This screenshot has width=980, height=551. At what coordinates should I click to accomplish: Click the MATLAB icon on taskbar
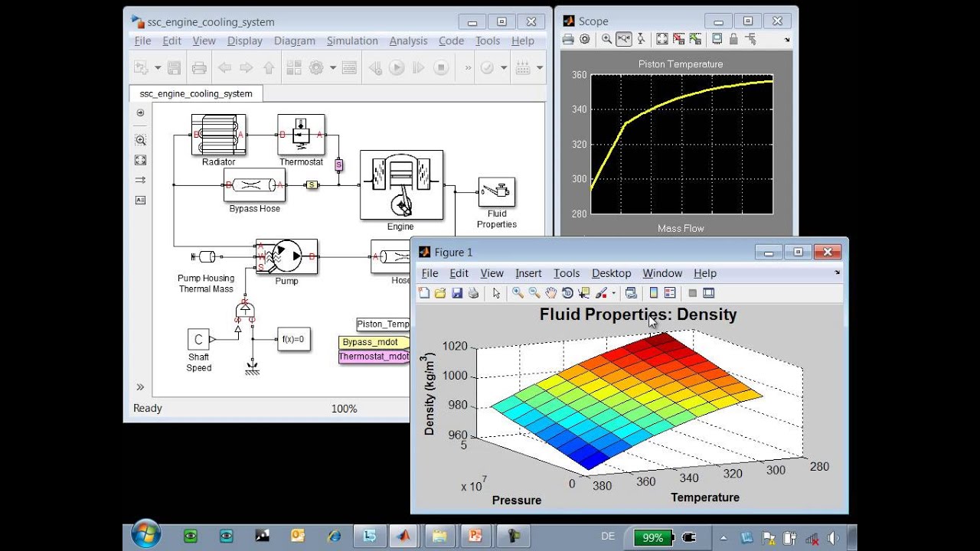[x=403, y=537]
